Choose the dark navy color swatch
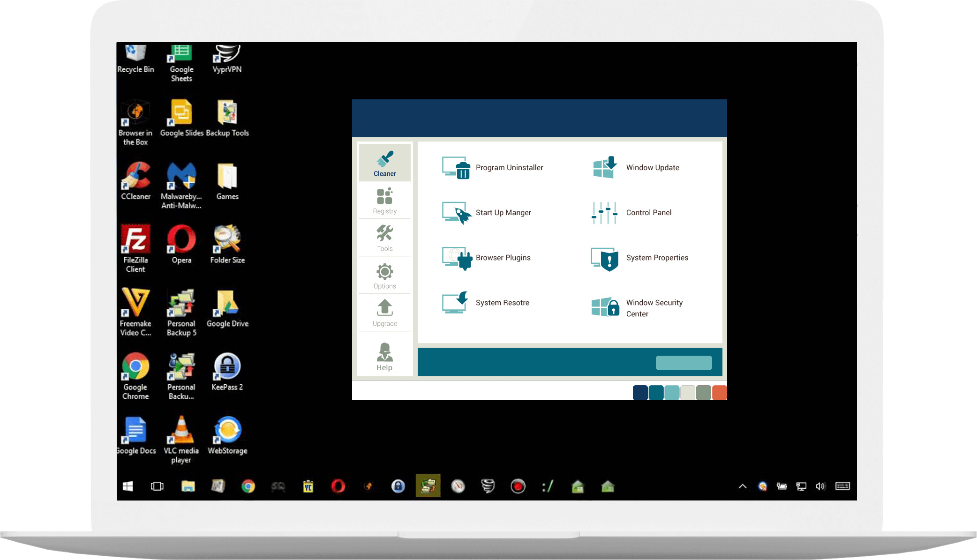 pyautogui.click(x=640, y=393)
